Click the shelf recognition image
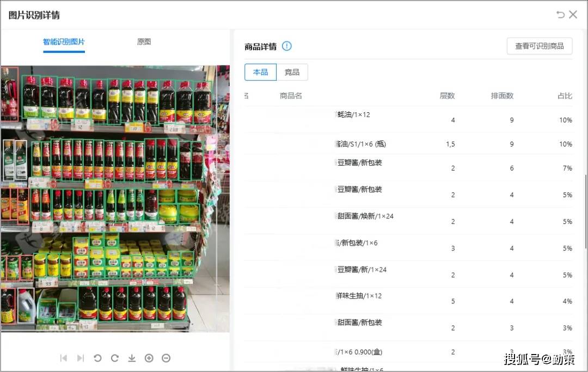 [109, 199]
